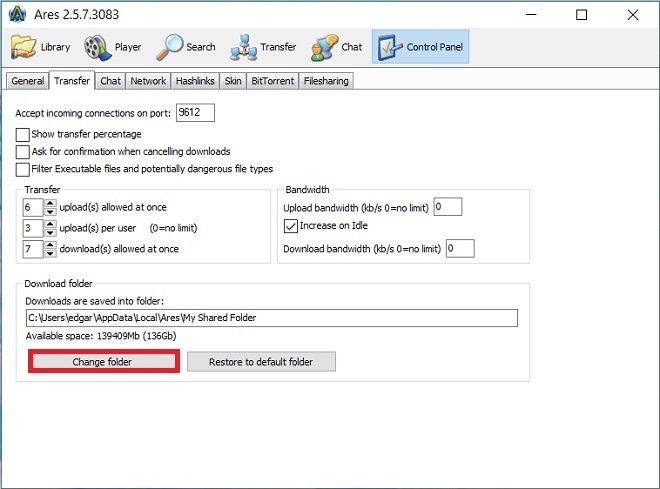
Task: Switch to the Chat settings tab
Action: 110,81
